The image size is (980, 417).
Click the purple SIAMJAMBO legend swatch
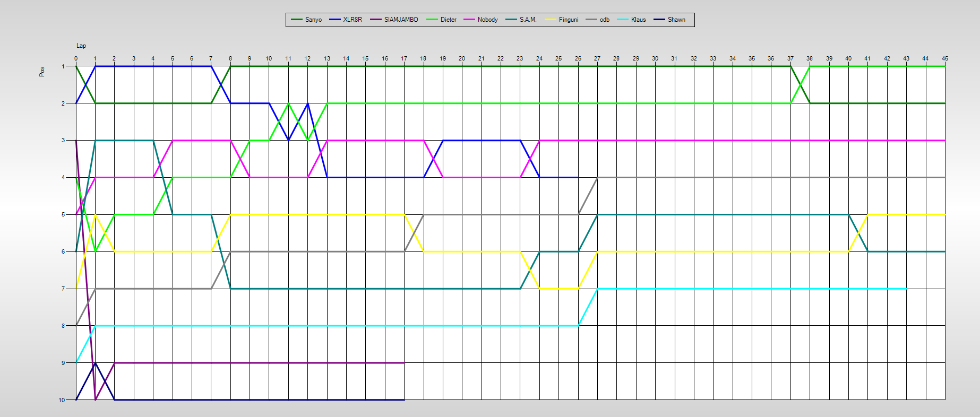[376, 20]
